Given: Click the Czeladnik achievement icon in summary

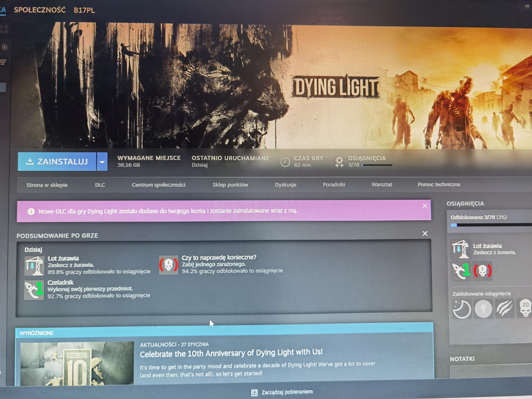Looking at the screenshot, I should [x=34, y=290].
